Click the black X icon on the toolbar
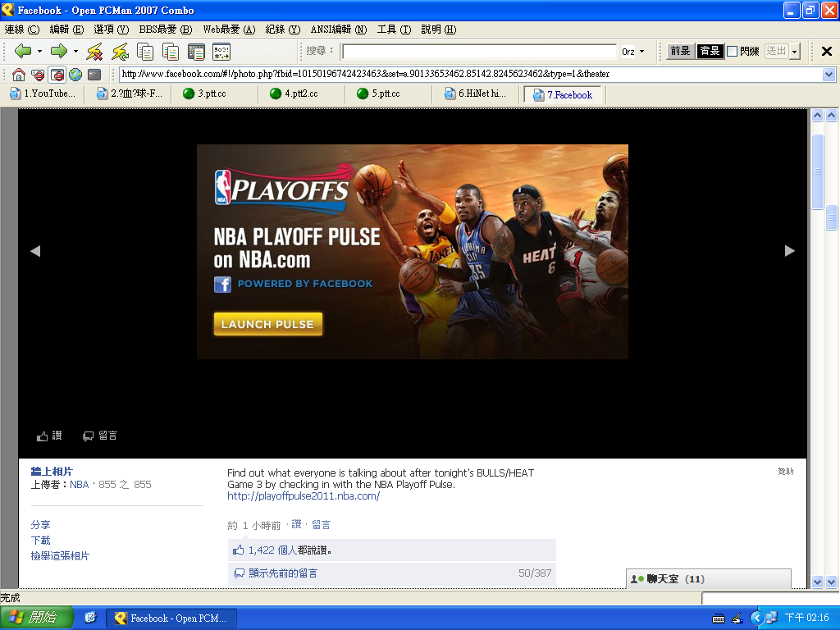Viewport: 840px width, 630px height. (827, 52)
